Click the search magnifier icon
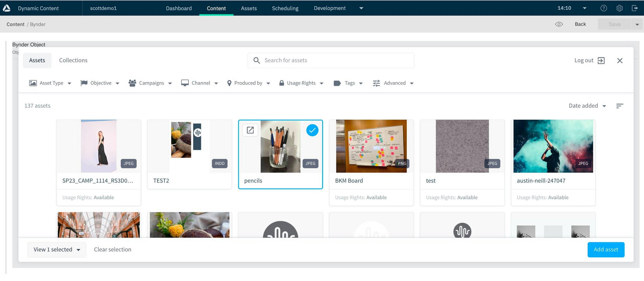 click(257, 60)
